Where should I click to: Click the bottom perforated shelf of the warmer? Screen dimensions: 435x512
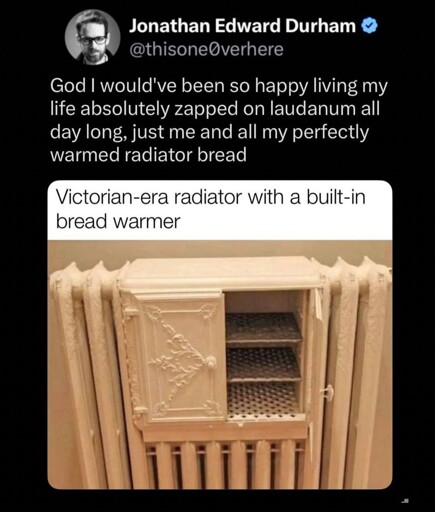(263, 400)
